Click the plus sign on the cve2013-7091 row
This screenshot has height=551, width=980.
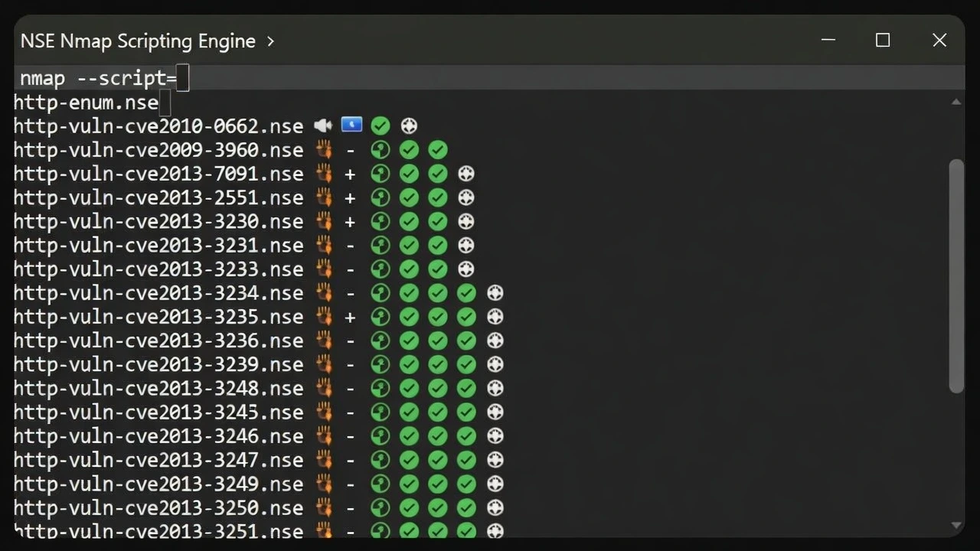351,174
